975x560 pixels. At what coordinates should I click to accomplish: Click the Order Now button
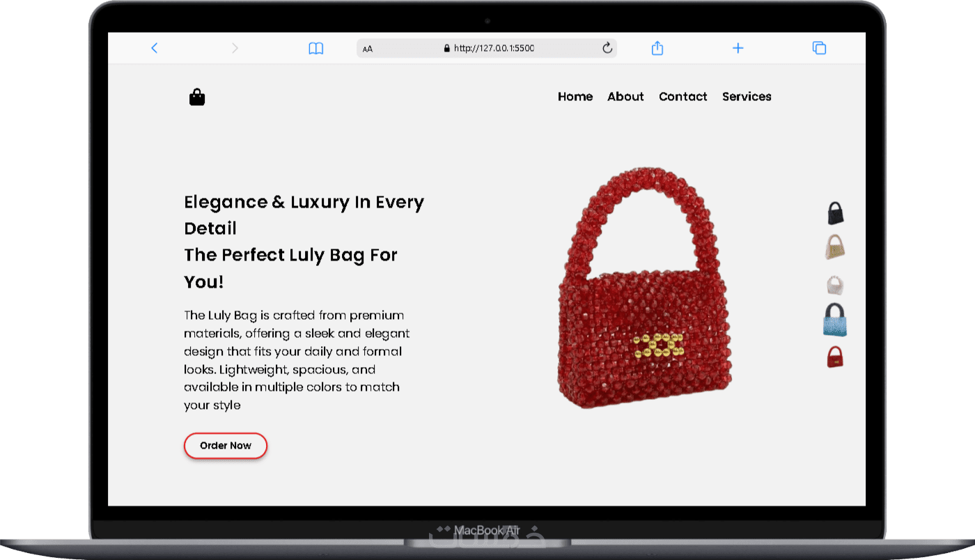226,446
